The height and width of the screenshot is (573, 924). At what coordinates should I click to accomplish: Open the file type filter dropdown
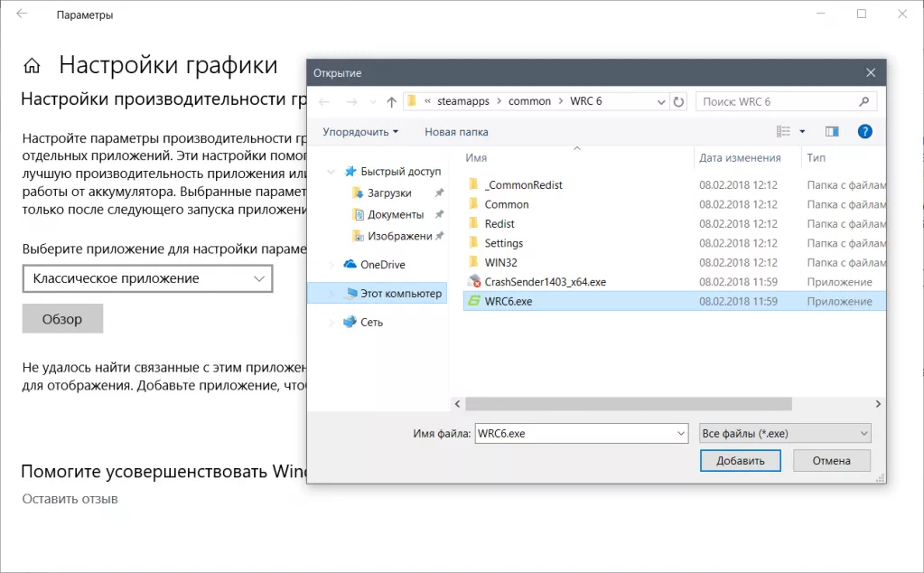pos(784,433)
